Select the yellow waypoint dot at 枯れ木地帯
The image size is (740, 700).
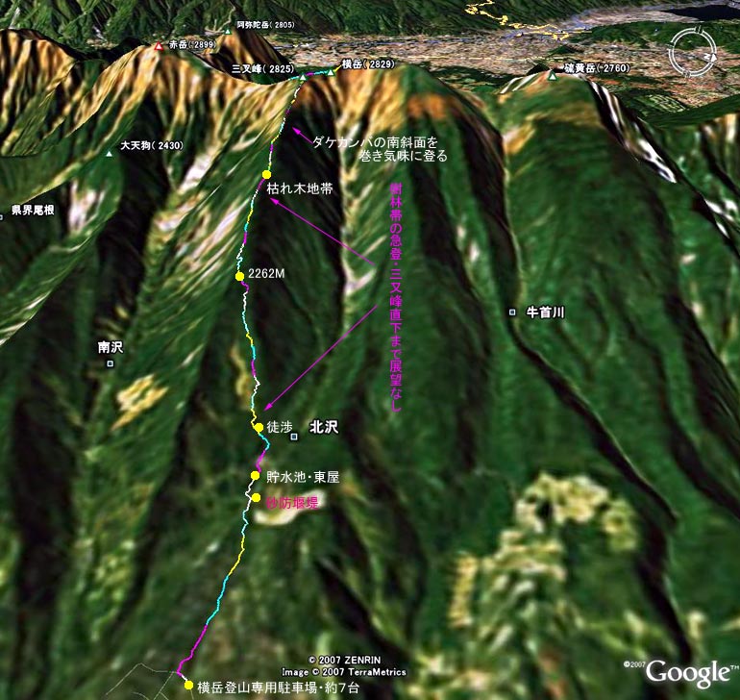tap(267, 173)
